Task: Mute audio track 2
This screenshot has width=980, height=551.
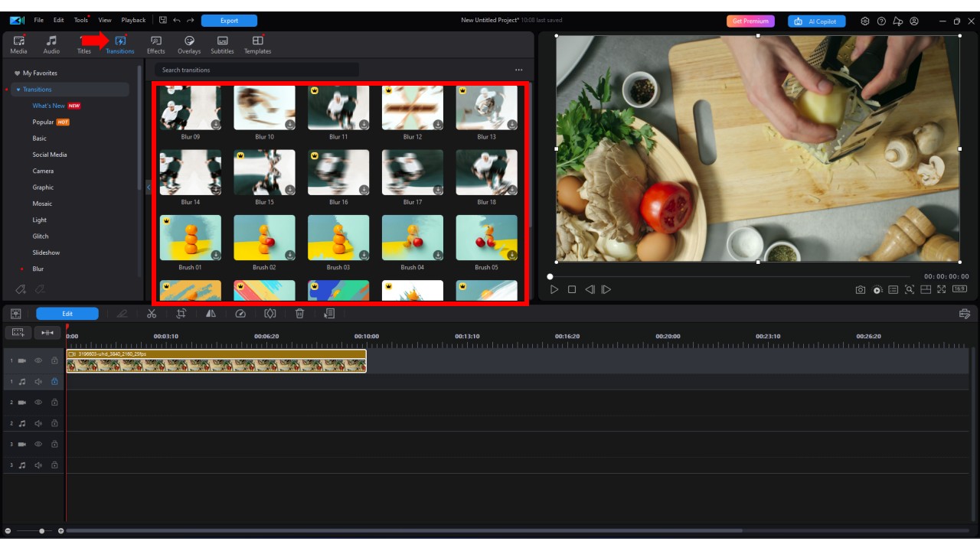Action: click(x=38, y=423)
